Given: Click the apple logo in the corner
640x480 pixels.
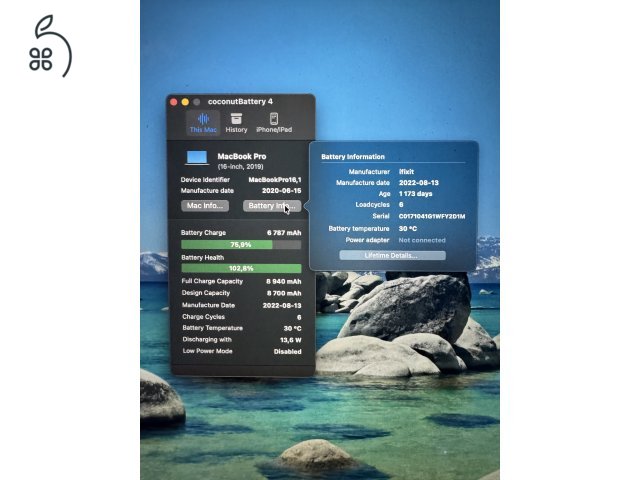Looking at the screenshot, I should click(x=51, y=46).
